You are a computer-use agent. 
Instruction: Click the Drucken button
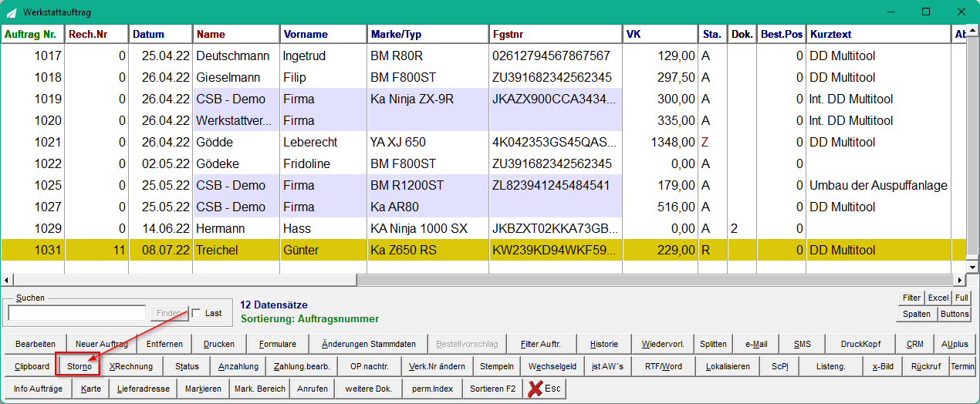[x=218, y=344]
